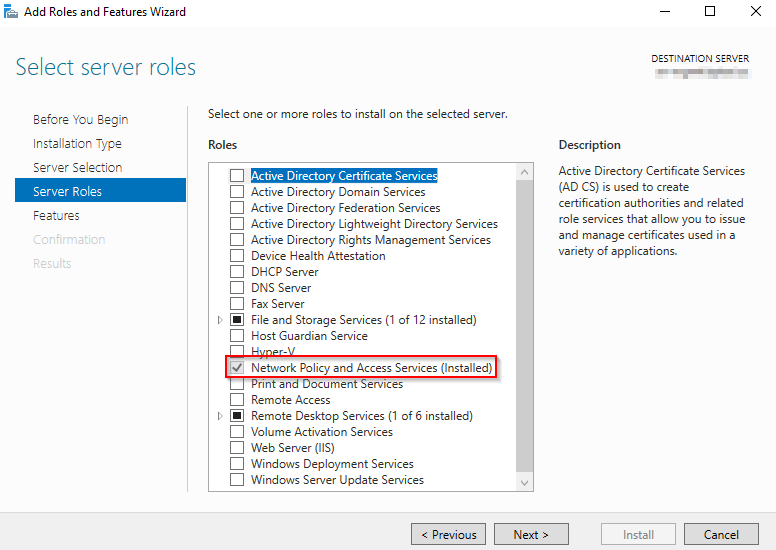Image resolution: width=776 pixels, height=550 pixels.
Task: Click the roles list scroll down arrow
Action: pos(525,483)
